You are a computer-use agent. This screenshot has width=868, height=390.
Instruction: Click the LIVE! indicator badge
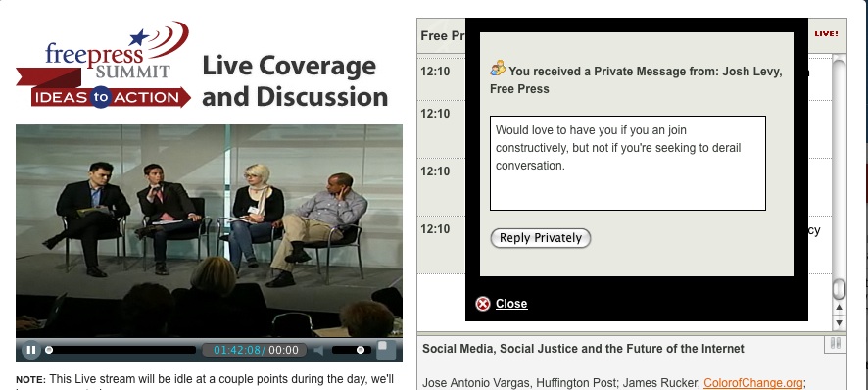pyautogui.click(x=826, y=33)
